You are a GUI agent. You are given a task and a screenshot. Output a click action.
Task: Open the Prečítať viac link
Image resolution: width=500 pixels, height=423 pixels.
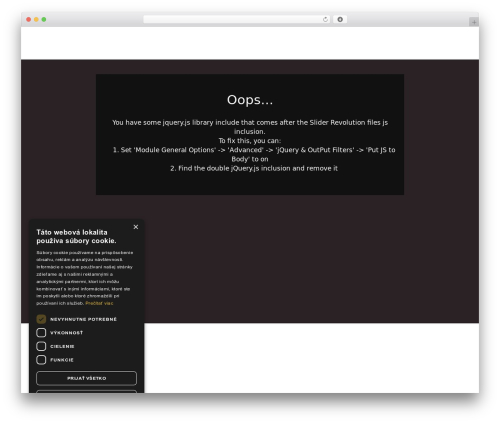coord(99,303)
